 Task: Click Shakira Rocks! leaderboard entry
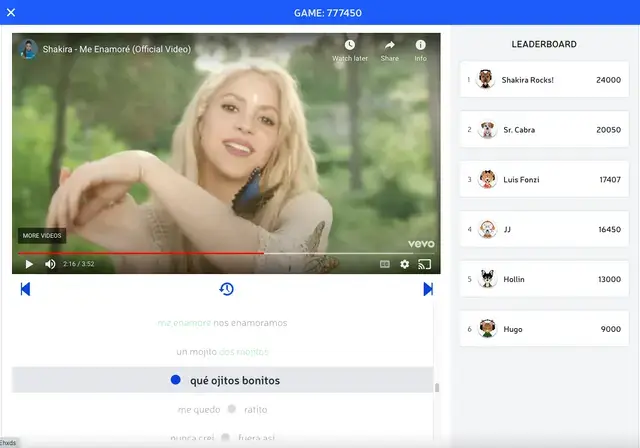point(545,79)
